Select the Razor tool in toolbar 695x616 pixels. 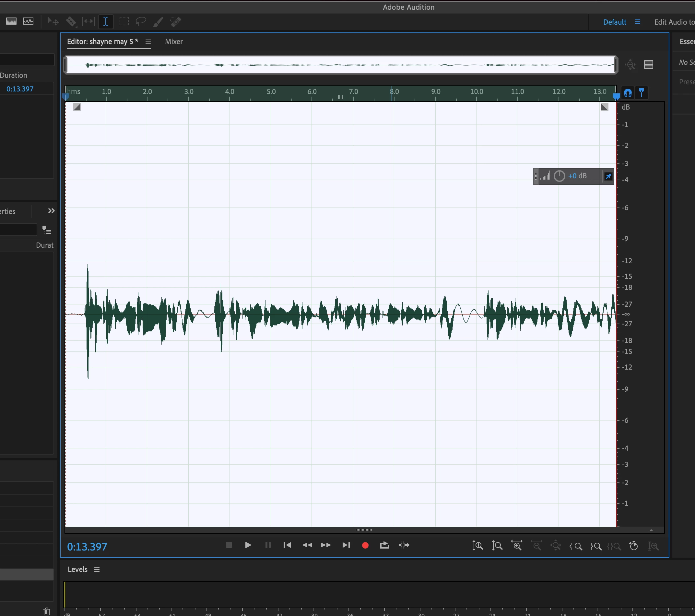pyautogui.click(x=71, y=22)
